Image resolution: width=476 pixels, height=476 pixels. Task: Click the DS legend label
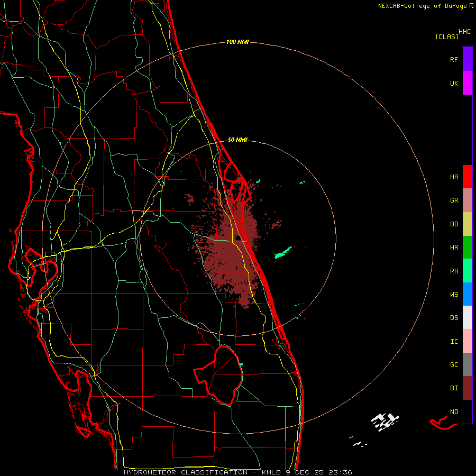tap(454, 317)
